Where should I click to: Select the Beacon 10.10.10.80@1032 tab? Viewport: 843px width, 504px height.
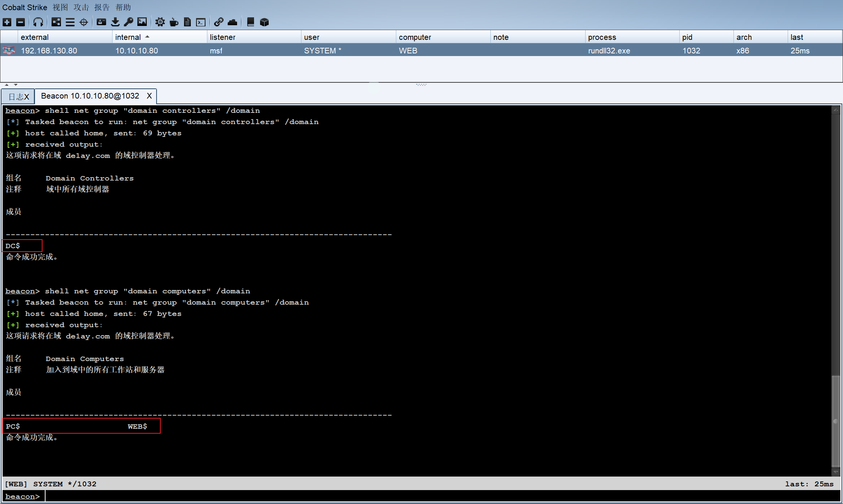(90, 96)
